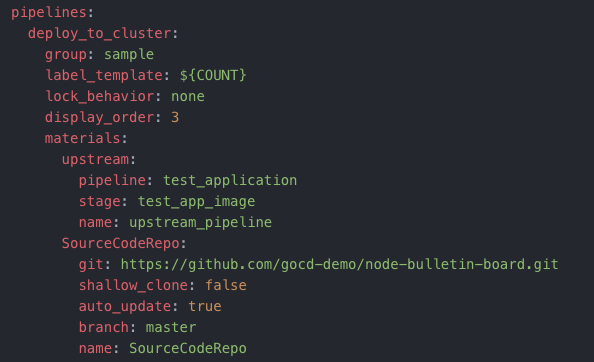Click the shallow_clone false value
The height and width of the screenshot is (362, 594).
click(226, 285)
